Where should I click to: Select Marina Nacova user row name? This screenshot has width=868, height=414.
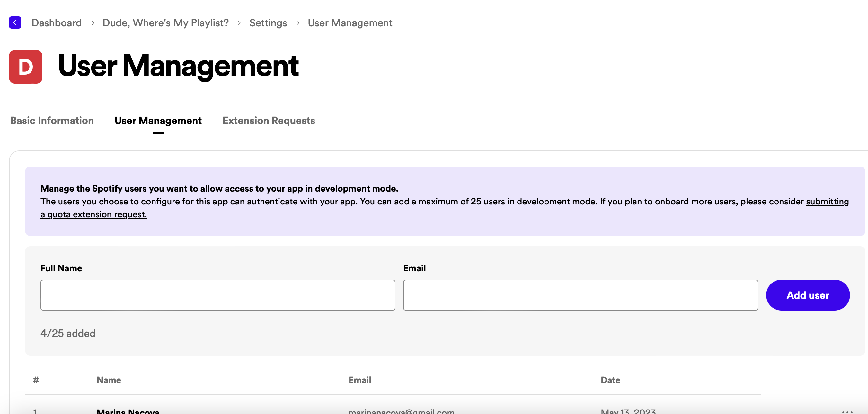point(128,411)
